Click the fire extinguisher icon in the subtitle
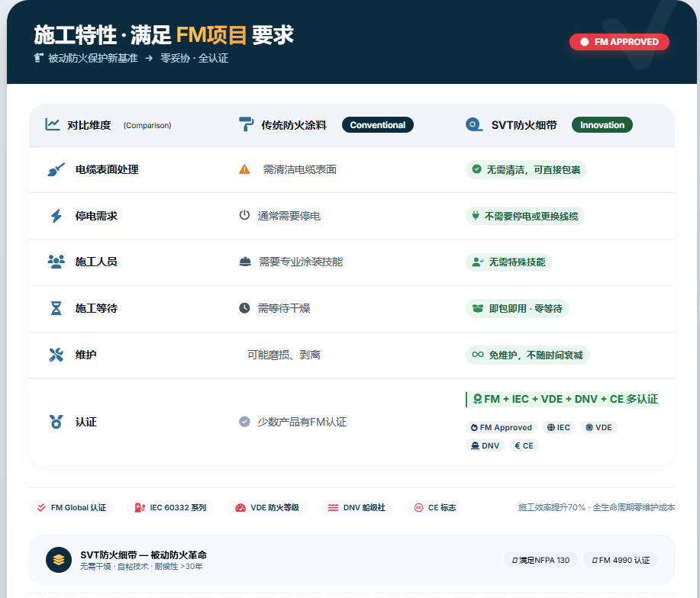The image size is (700, 598). (39, 58)
